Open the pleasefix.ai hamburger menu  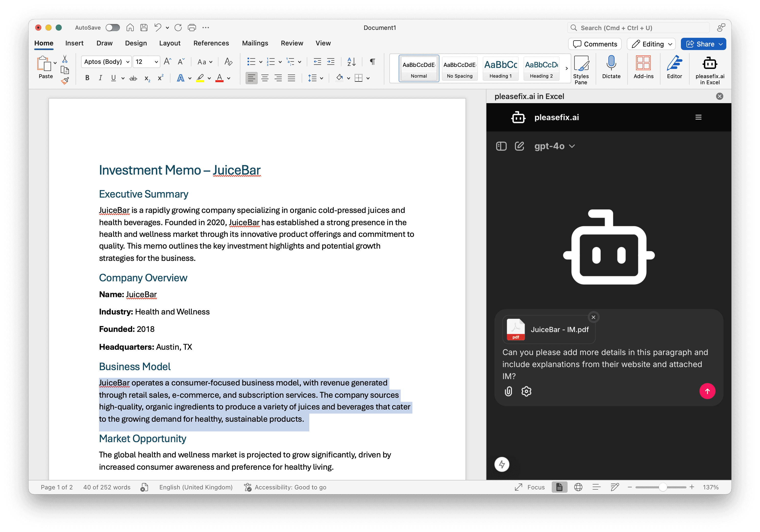(698, 117)
